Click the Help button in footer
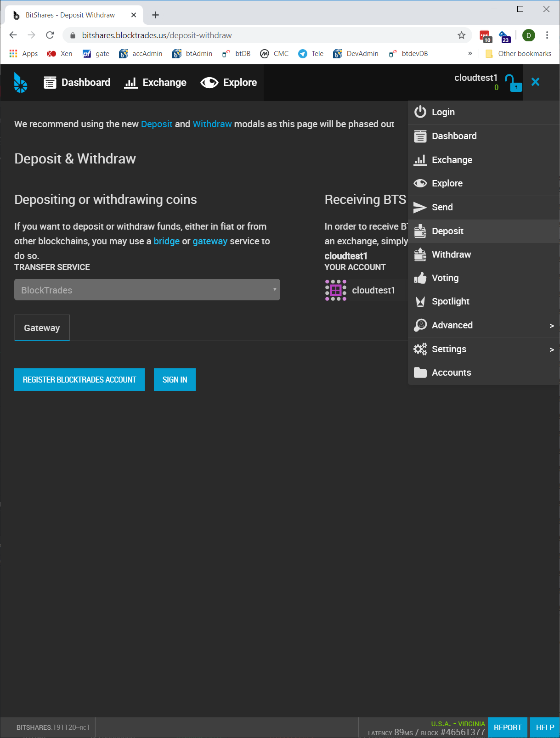The height and width of the screenshot is (738, 560). pos(545,727)
